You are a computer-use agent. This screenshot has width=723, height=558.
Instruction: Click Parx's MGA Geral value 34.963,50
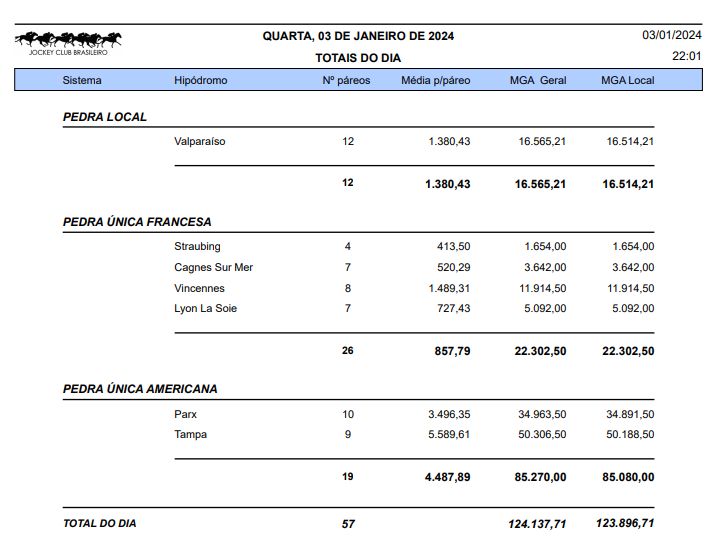[x=542, y=415]
